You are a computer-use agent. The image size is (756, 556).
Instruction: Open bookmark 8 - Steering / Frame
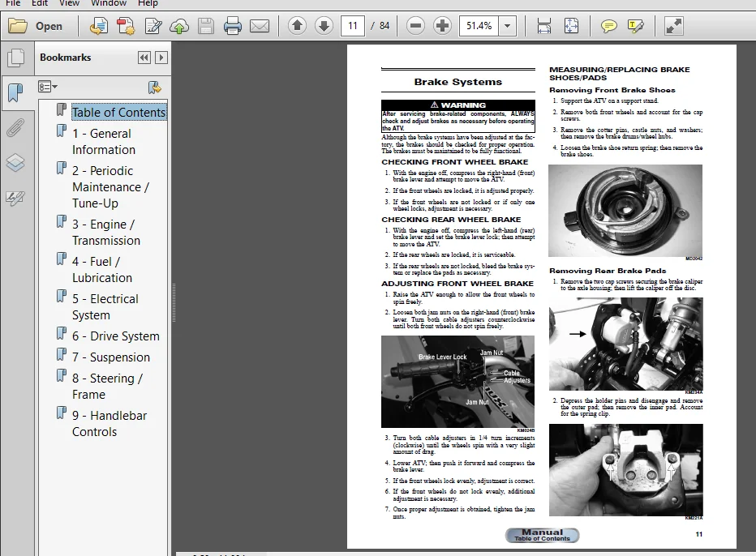[107, 387]
